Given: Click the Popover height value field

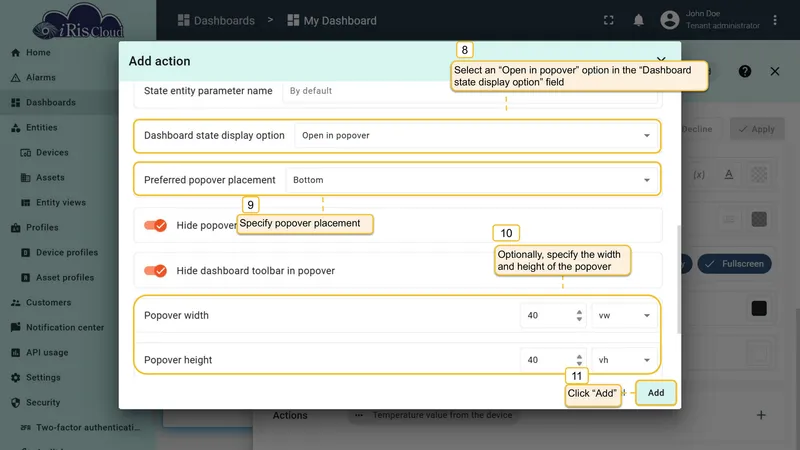Looking at the screenshot, I should [547, 360].
